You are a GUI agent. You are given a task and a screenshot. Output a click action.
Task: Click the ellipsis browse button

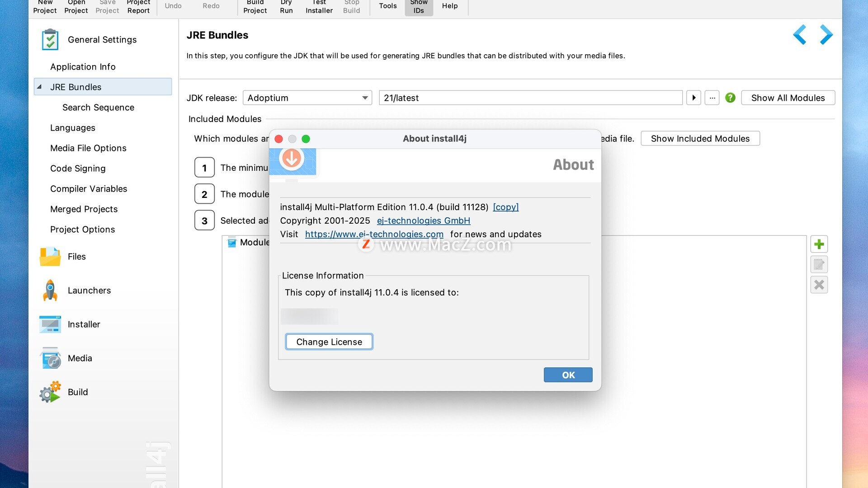click(x=712, y=98)
